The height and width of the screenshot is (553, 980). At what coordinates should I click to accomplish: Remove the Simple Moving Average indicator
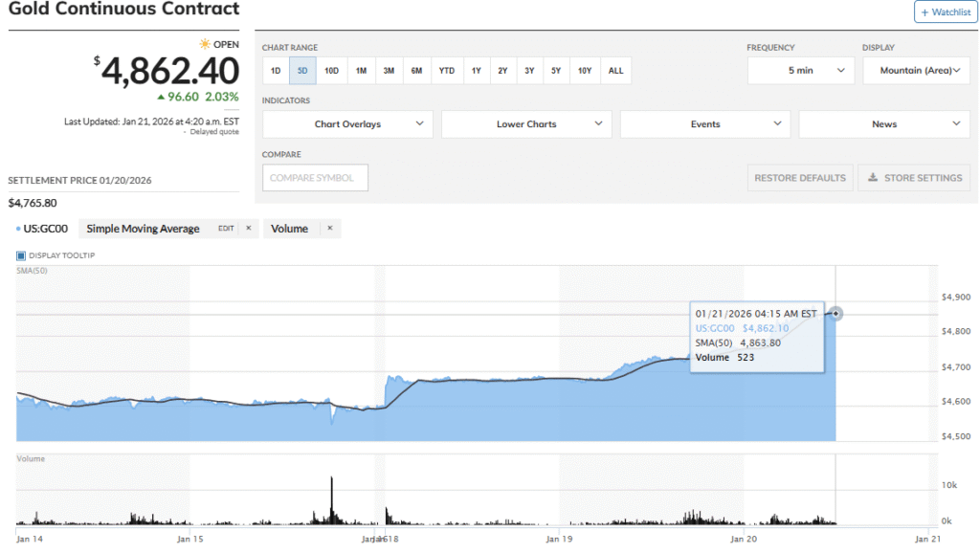[248, 229]
